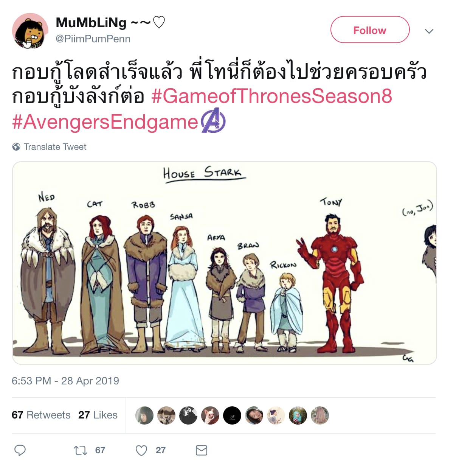Retweet using the arrows icon
This screenshot has width=456, height=476.
[80, 450]
